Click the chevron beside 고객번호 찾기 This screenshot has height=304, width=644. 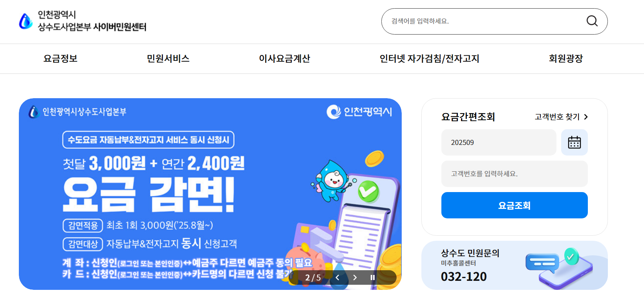[585, 117]
